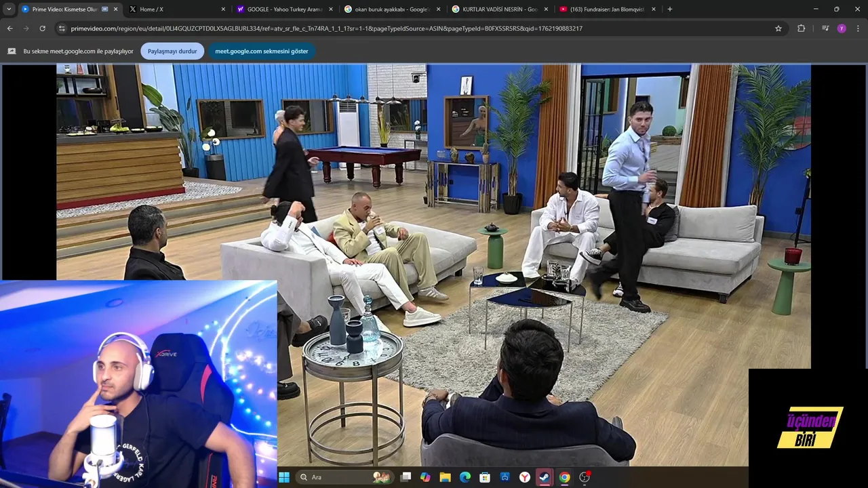
Task: Open Task View from taskbar
Action: [406, 477]
